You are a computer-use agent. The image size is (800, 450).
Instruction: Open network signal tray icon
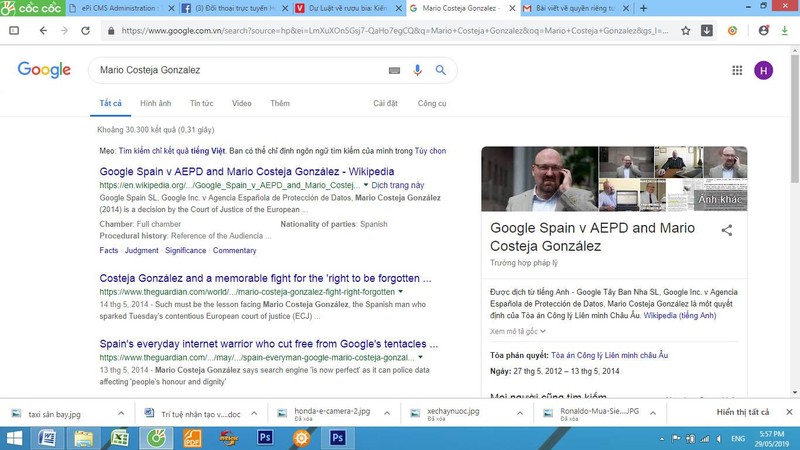pyautogui.click(x=705, y=439)
